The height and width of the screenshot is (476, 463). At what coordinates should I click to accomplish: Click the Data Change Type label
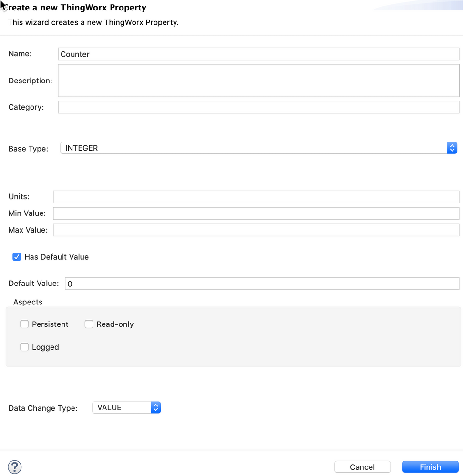(x=43, y=408)
